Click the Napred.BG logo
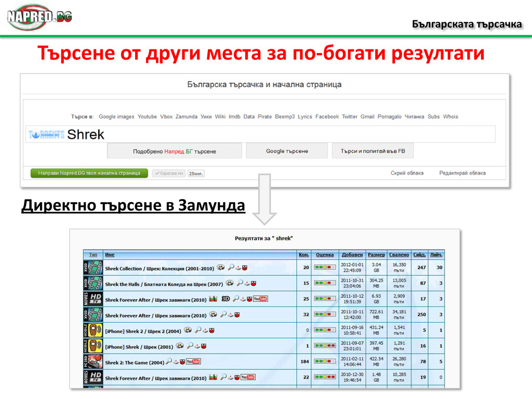Screen dimensions: 532x399 pyautogui.click(x=39, y=17)
